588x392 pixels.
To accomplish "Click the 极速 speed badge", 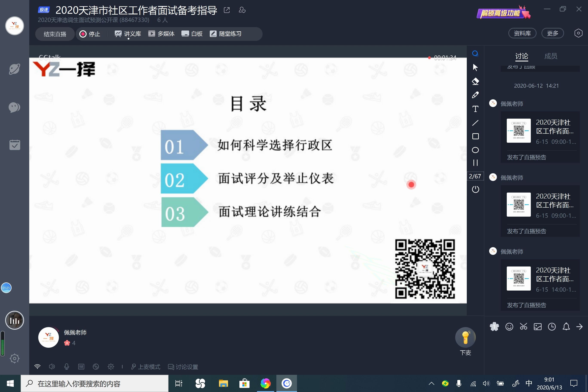I will pos(44,10).
